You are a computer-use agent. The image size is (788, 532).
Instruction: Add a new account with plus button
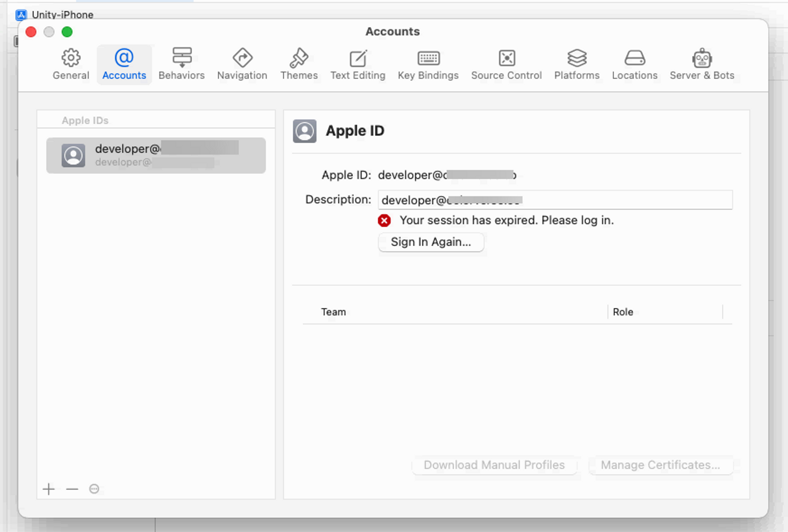(x=48, y=489)
